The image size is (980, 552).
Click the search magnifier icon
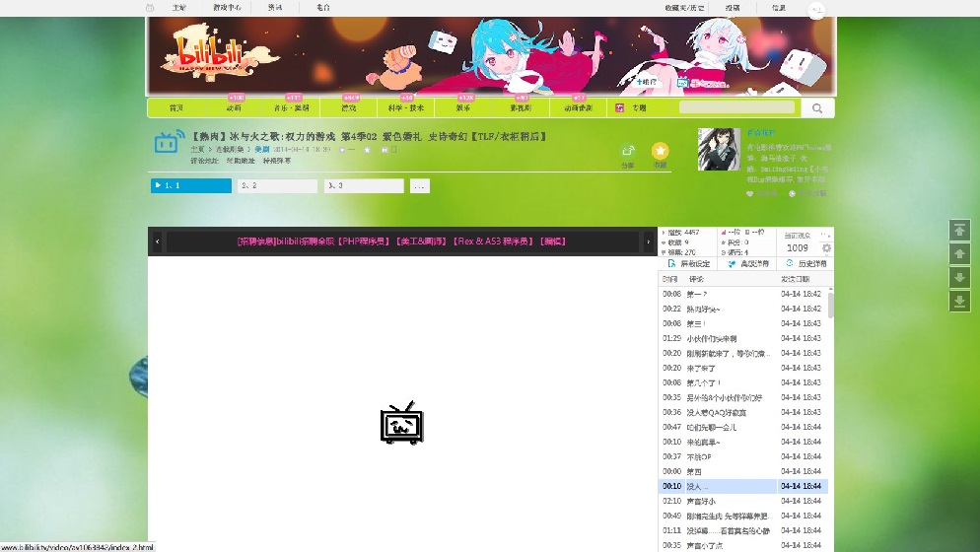coord(817,108)
